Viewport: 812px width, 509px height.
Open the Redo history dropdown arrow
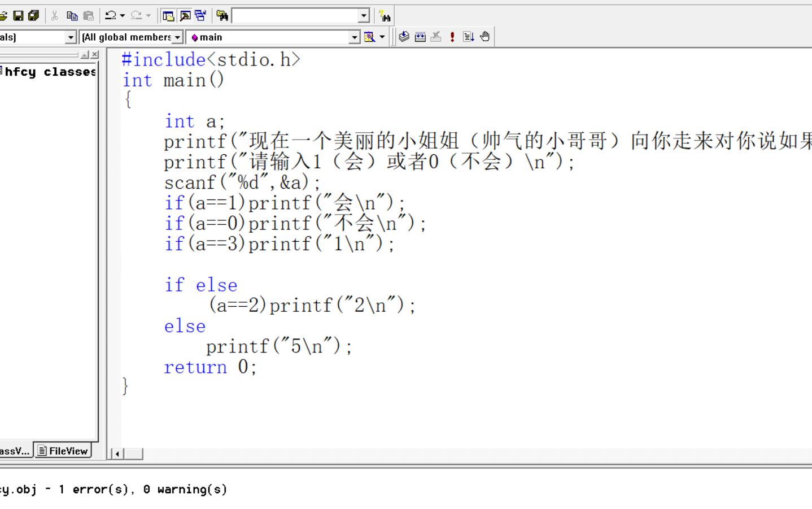(149, 16)
